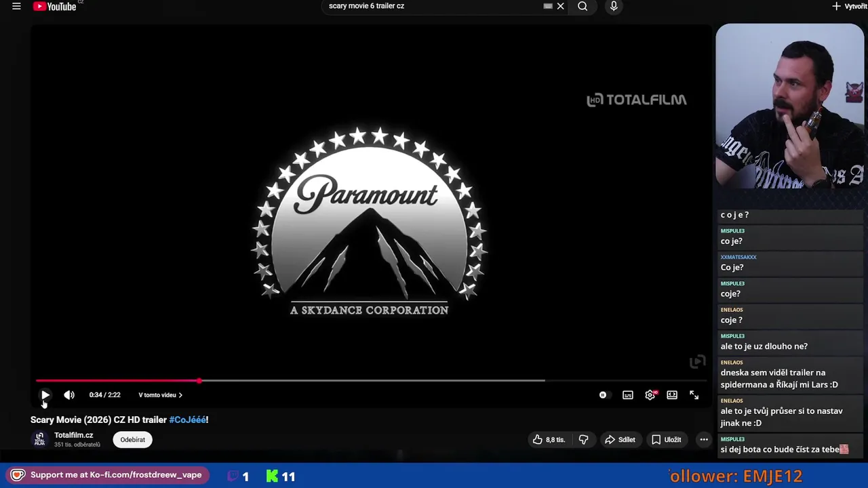Click the Vytvořit create button

(x=850, y=6)
